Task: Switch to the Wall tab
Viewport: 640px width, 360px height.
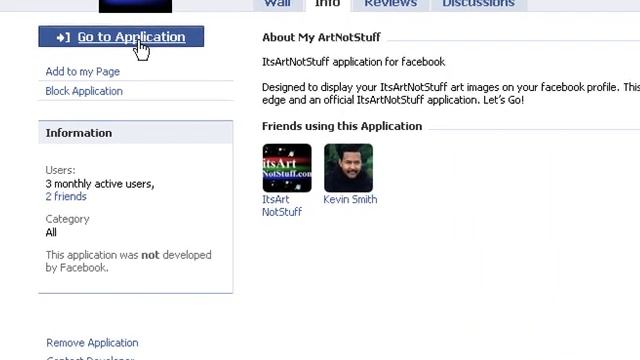Action: coord(278,4)
